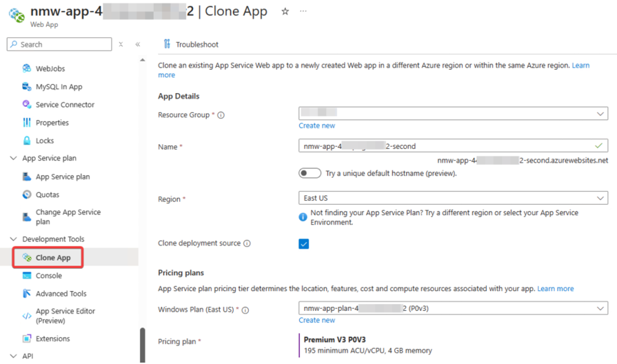617x364 pixels.
Task: Click info icon next to Windows Plan
Action: [x=245, y=310]
